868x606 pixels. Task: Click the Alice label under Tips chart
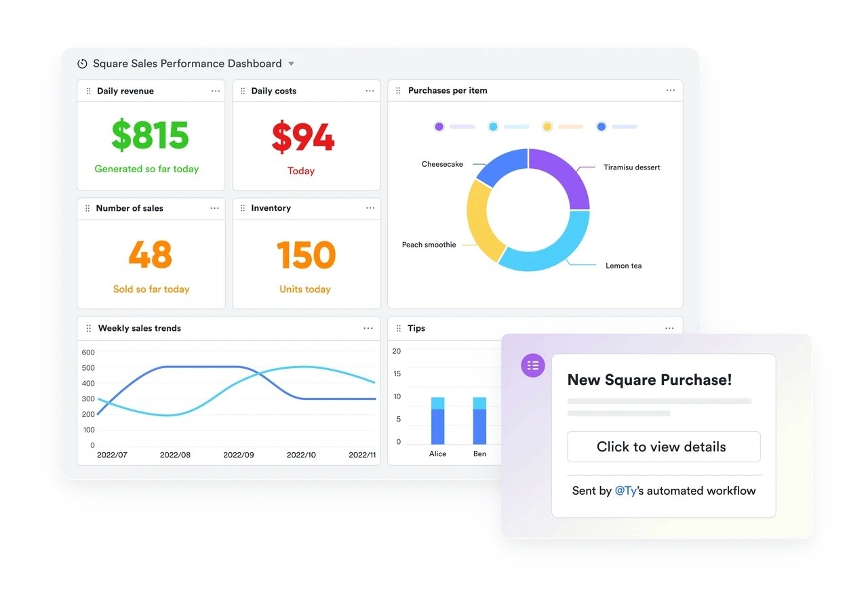coord(438,453)
